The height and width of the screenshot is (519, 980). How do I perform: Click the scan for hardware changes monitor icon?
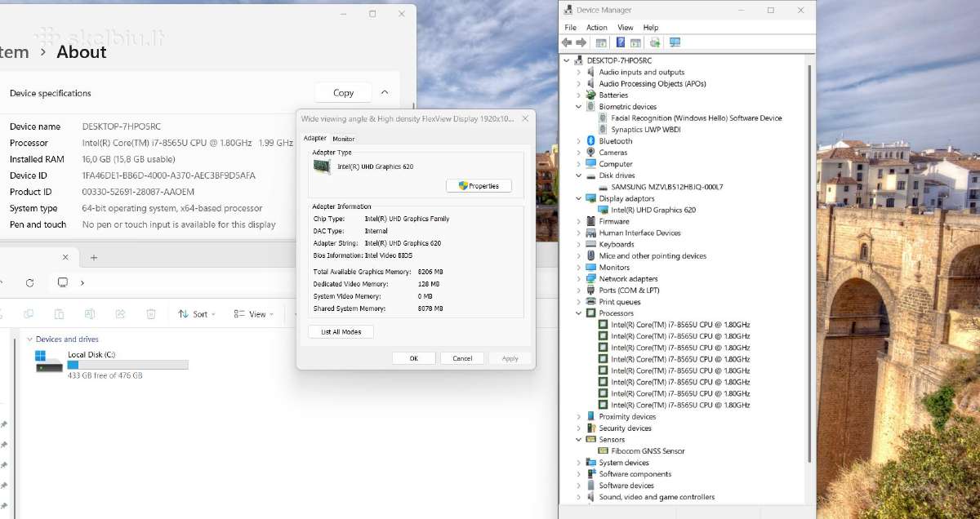(675, 42)
